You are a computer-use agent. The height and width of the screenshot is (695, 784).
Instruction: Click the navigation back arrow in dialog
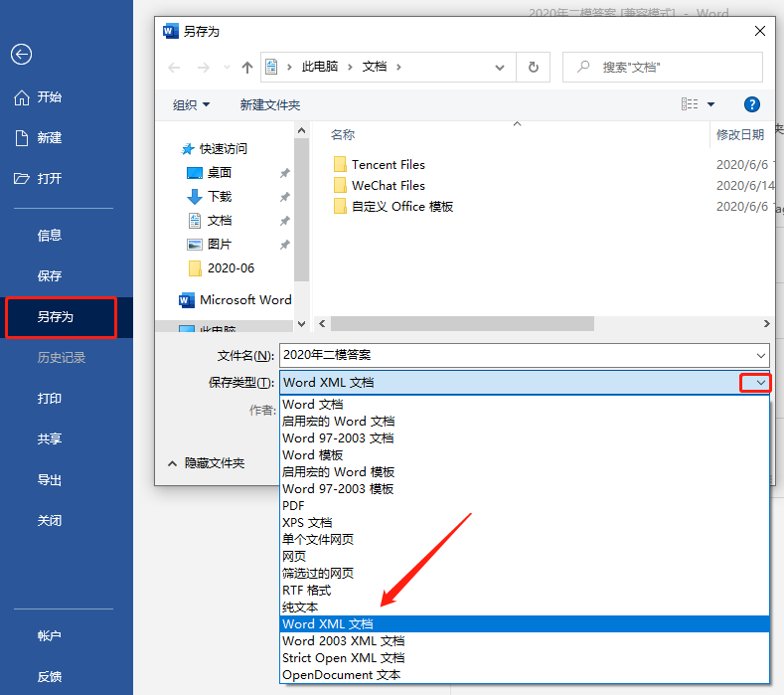click(x=174, y=67)
